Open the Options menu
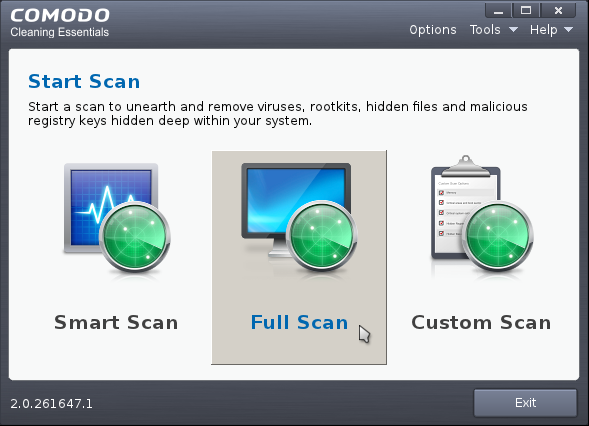The width and height of the screenshot is (589, 426). (433, 30)
